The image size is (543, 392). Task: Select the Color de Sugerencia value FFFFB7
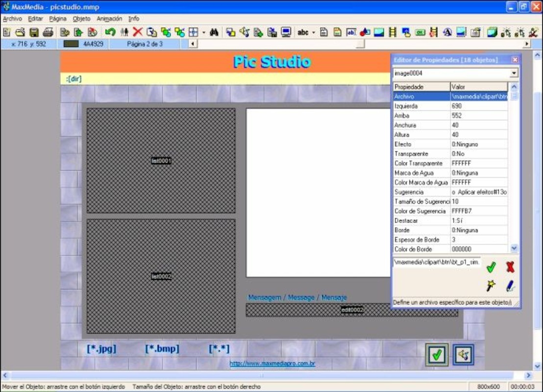click(479, 211)
